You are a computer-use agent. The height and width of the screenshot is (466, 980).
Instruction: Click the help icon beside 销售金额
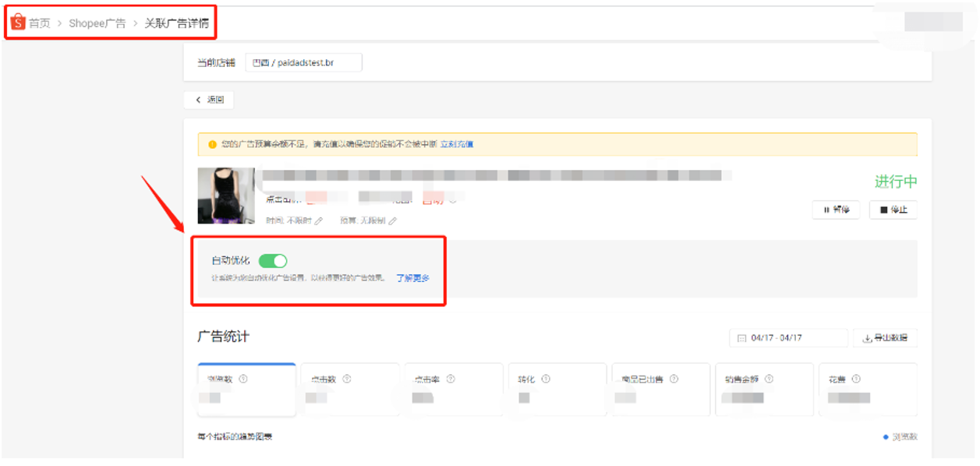[769, 380]
